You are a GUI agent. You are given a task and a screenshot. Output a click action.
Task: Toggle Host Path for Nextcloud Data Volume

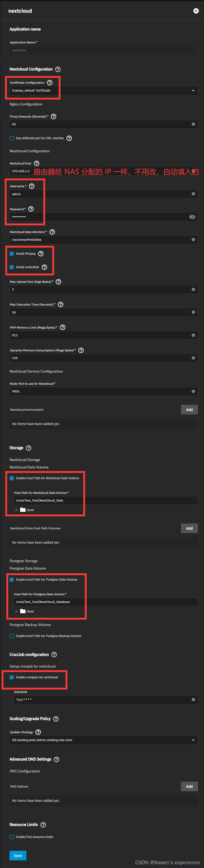coord(12,478)
